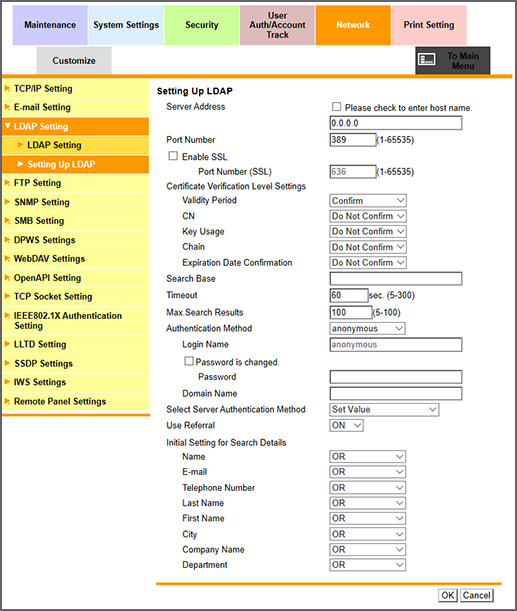Click the arrow icon beside SNMP Setting
This screenshot has width=517, height=611.
click(x=7, y=201)
